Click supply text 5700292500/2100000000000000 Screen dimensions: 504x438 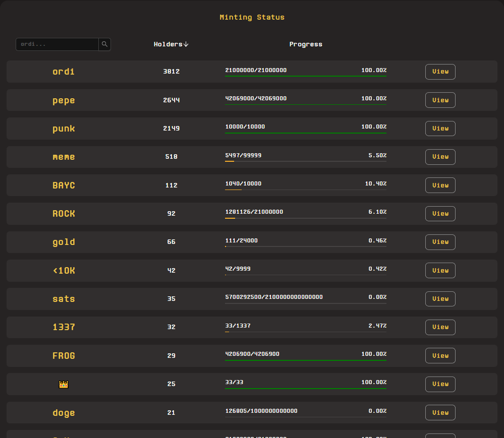click(274, 297)
